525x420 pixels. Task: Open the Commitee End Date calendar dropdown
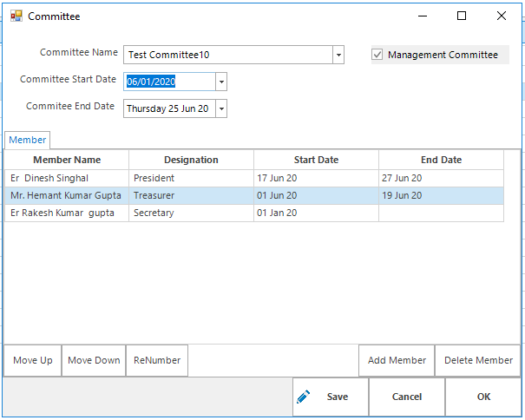coord(221,108)
